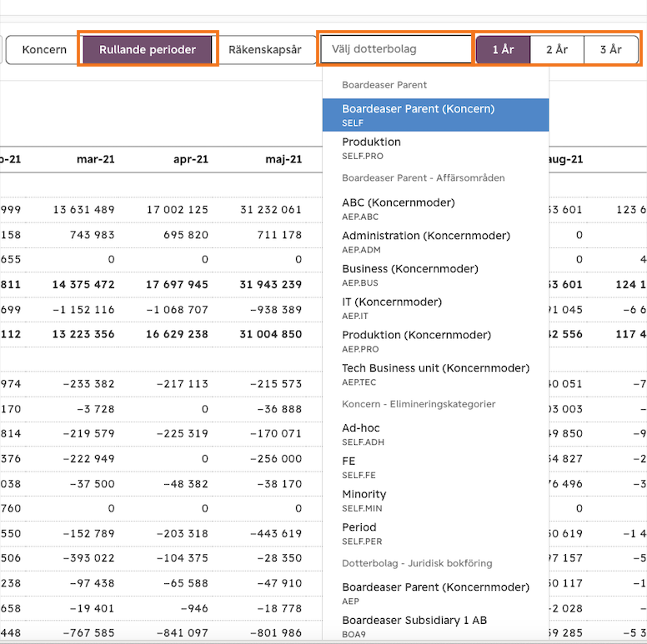Choose Ad-hoc SELF.ADH option
This screenshot has height=644, width=647.
coord(435,434)
